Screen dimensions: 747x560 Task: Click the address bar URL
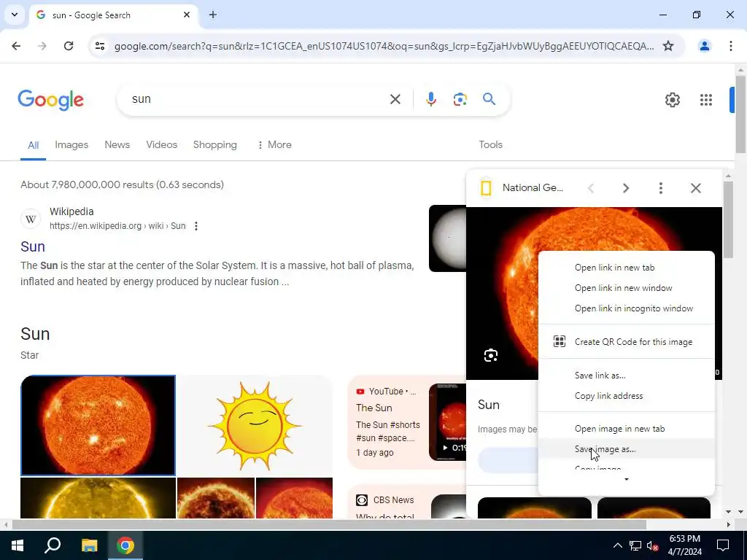coord(384,46)
